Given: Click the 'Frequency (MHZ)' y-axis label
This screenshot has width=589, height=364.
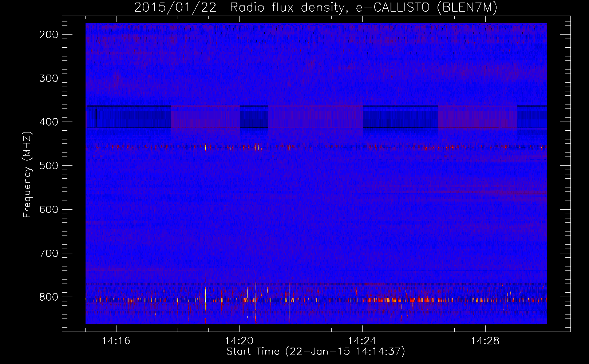Looking at the screenshot, I should [x=28, y=175].
